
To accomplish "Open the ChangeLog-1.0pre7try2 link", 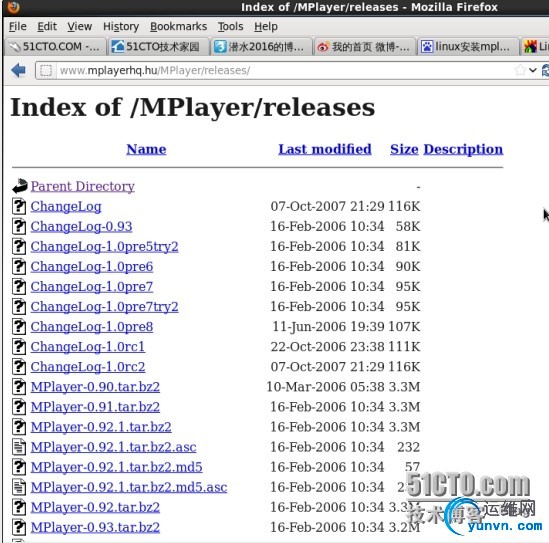I will coord(104,307).
